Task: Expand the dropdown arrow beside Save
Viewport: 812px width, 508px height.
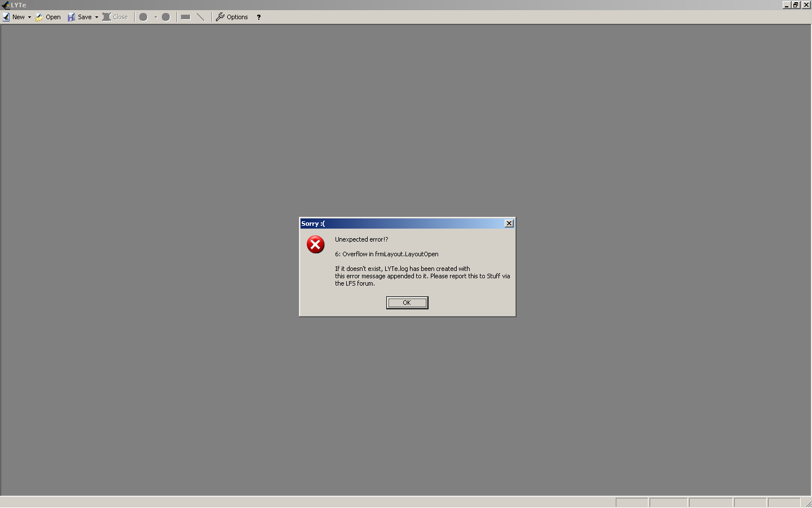Action: tap(96, 17)
